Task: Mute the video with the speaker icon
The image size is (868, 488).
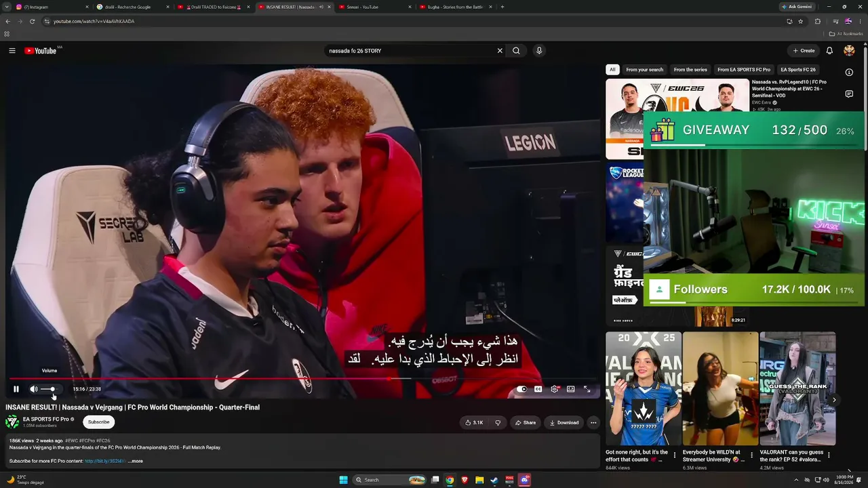Action: [x=33, y=389]
